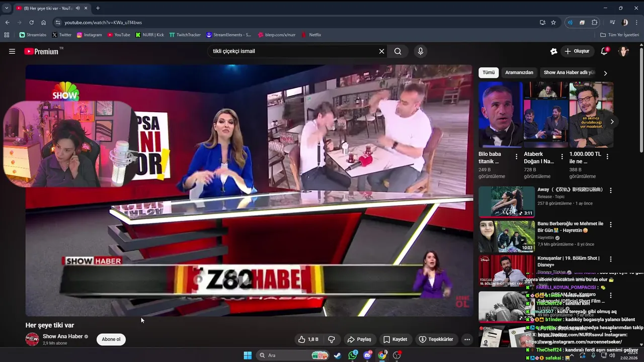The height and width of the screenshot is (362, 644).
Task: Open Windows Start menu
Action: (x=248, y=355)
